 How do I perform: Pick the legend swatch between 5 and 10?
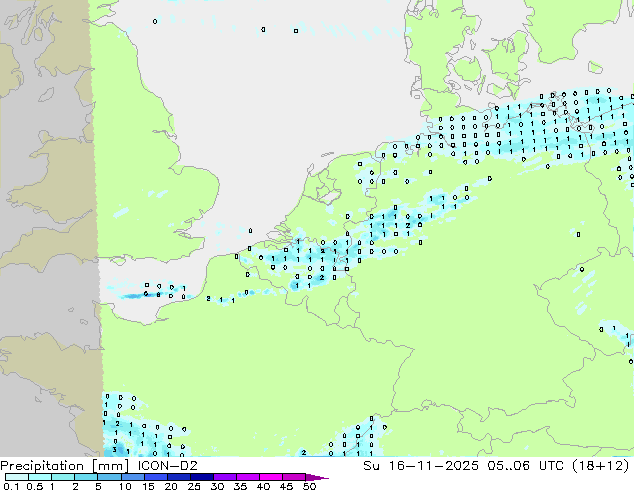[x=109, y=477]
